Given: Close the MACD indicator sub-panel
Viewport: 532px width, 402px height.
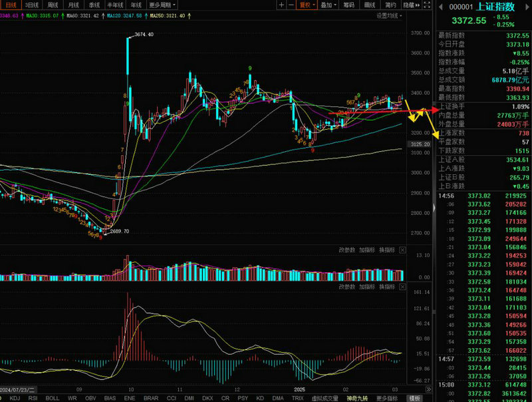Looking at the screenshot, I should (x=402, y=287).
